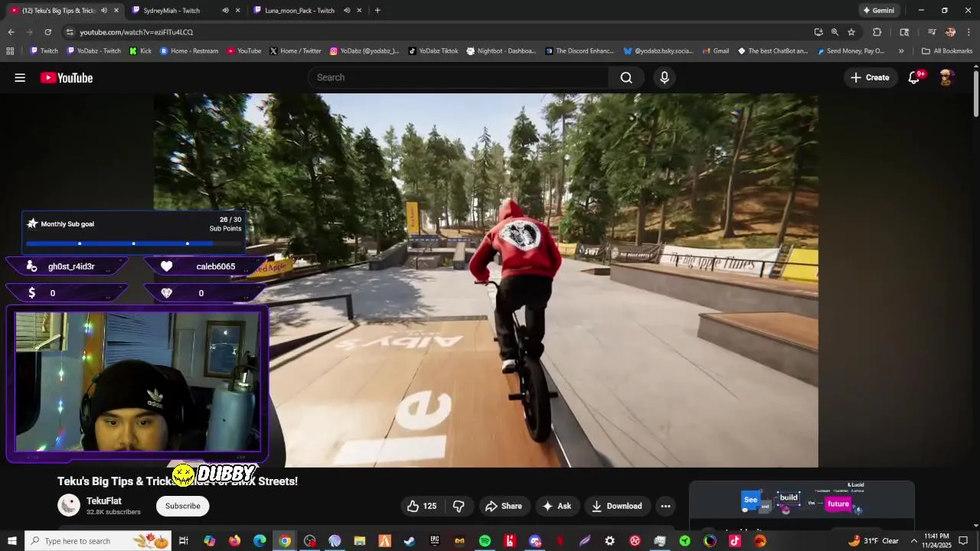Switch to Luna_moon_Pack - Twitch tab
The height and width of the screenshot is (551, 980).
point(299,11)
